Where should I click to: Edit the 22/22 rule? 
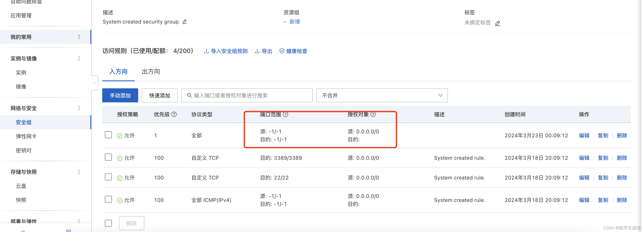pyautogui.click(x=584, y=178)
